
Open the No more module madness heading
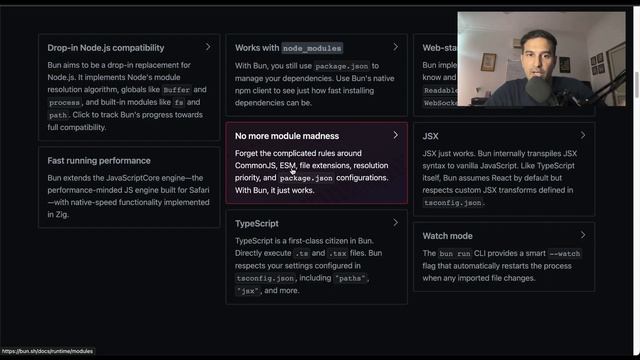(x=287, y=136)
